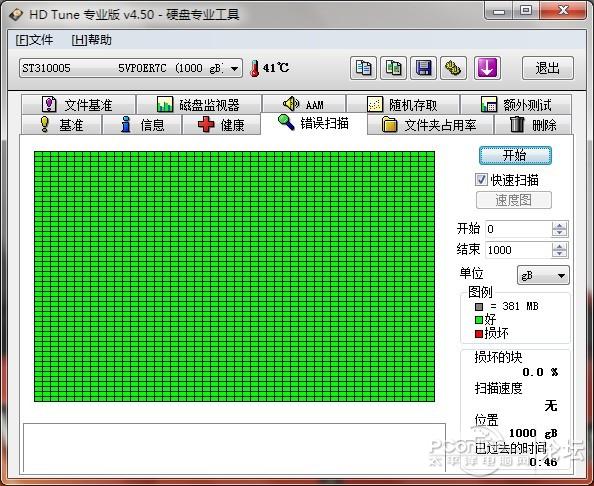Screen dimensions: 594x486
Task: Start the scan with 开始 button
Action: click(515, 155)
